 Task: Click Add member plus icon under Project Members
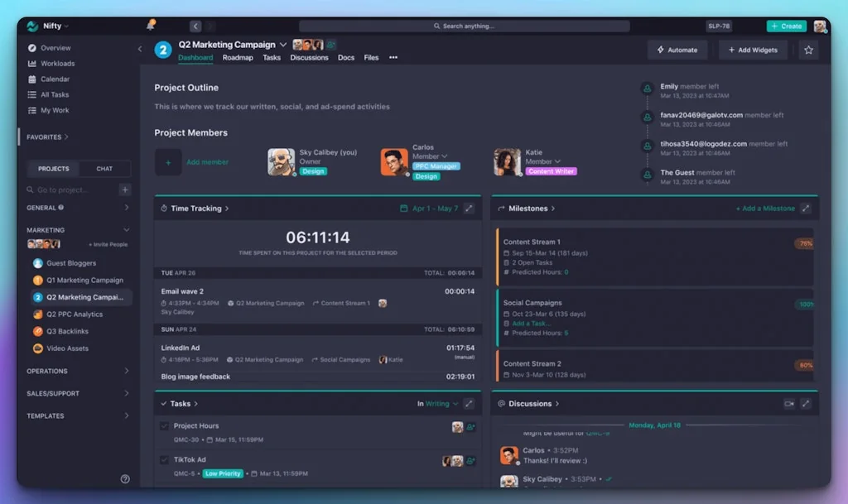tap(168, 162)
